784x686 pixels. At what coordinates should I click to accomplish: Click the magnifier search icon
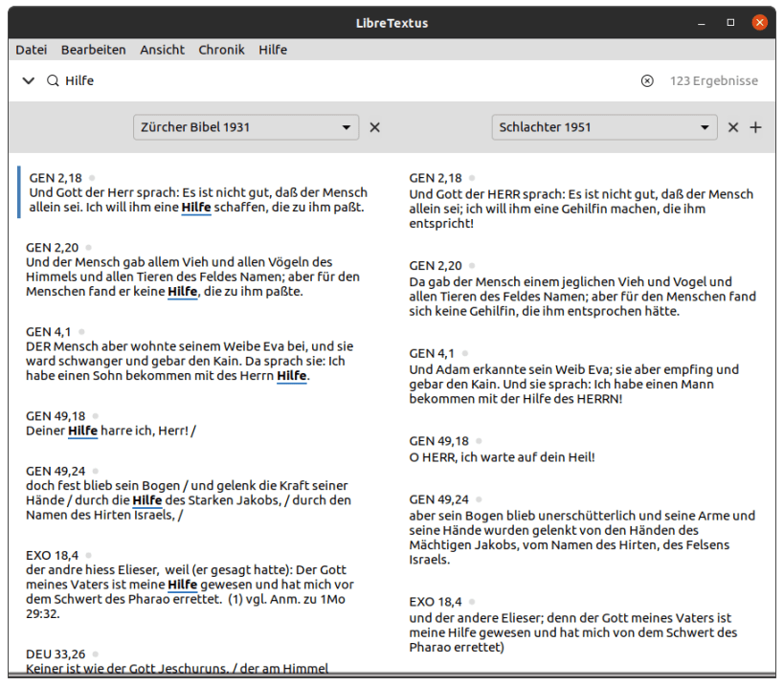[x=53, y=80]
